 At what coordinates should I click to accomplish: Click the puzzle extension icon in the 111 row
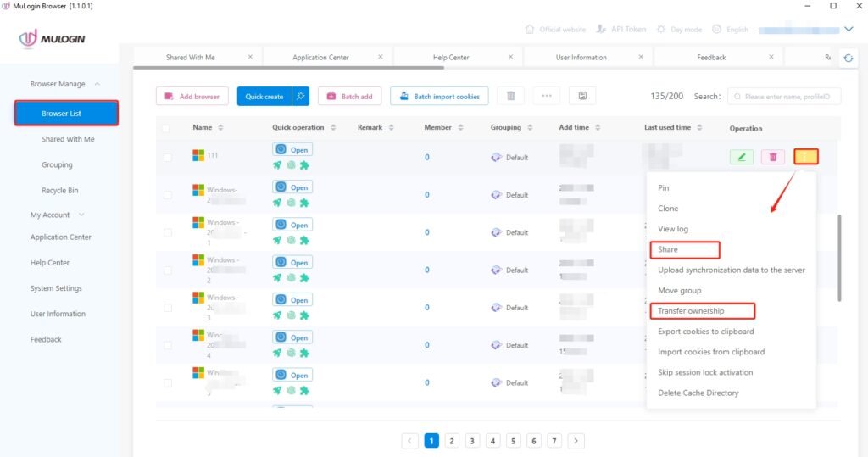point(304,165)
